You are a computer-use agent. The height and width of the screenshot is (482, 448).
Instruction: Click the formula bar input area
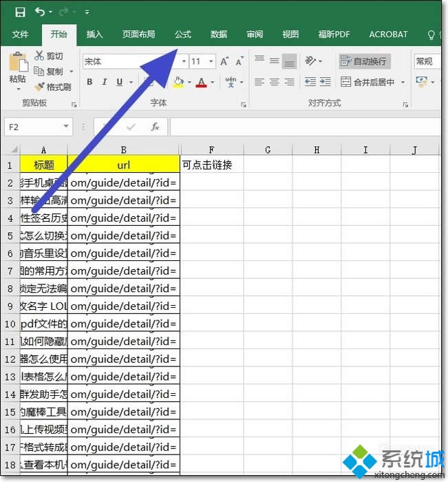[305, 127]
